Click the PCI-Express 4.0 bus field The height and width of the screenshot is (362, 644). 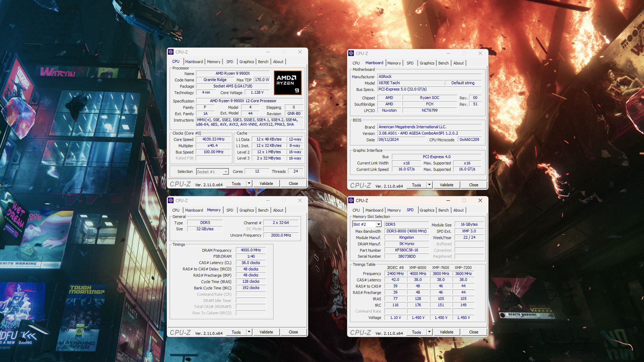436,157
